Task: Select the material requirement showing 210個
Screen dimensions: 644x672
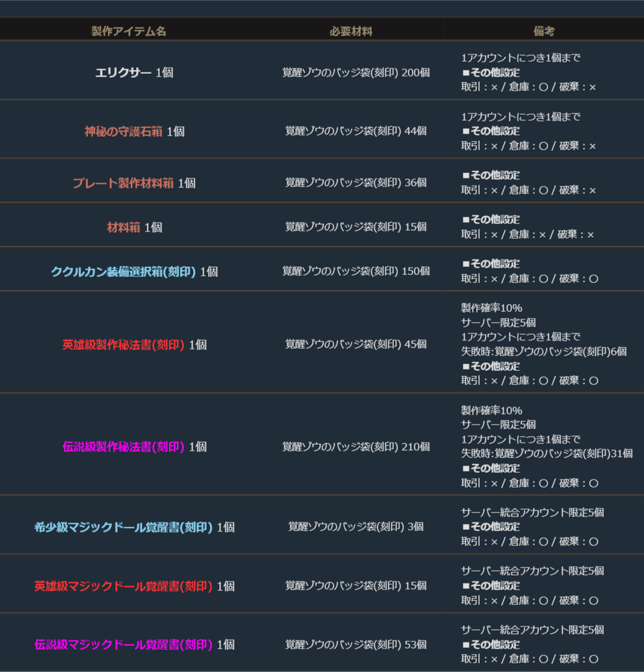Action: [356, 447]
